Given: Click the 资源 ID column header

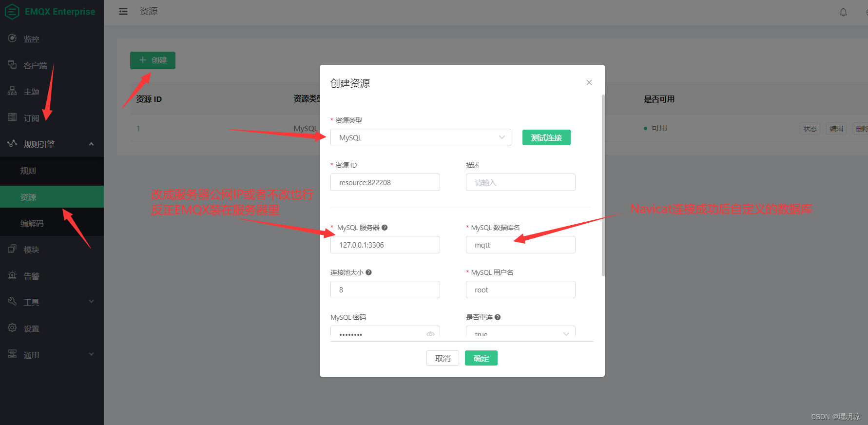Looking at the screenshot, I should coord(149,99).
